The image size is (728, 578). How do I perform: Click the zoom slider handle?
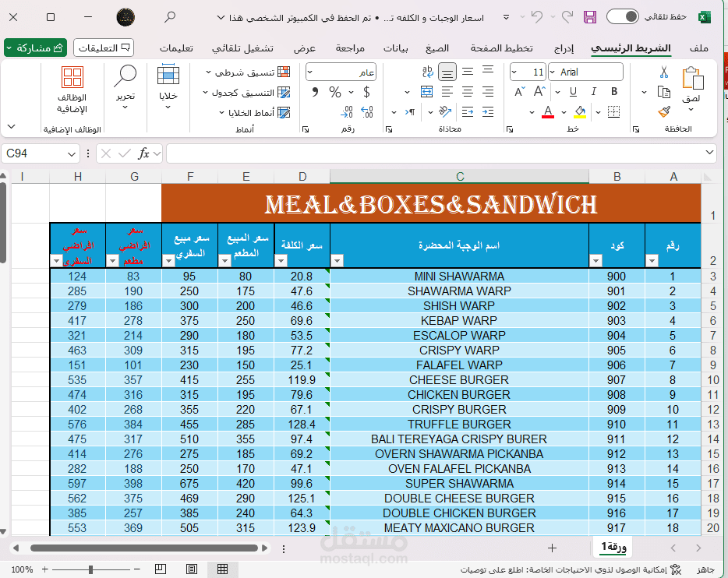coord(91,569)
